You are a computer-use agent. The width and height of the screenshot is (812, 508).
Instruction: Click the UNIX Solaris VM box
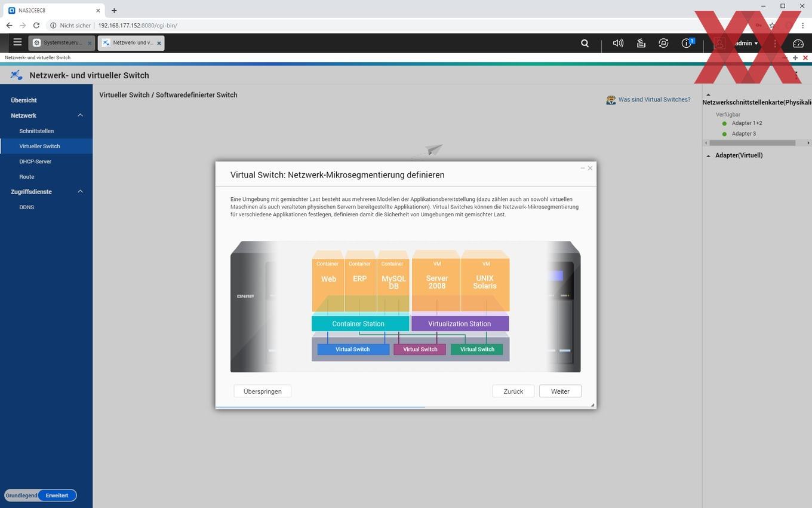485,284
